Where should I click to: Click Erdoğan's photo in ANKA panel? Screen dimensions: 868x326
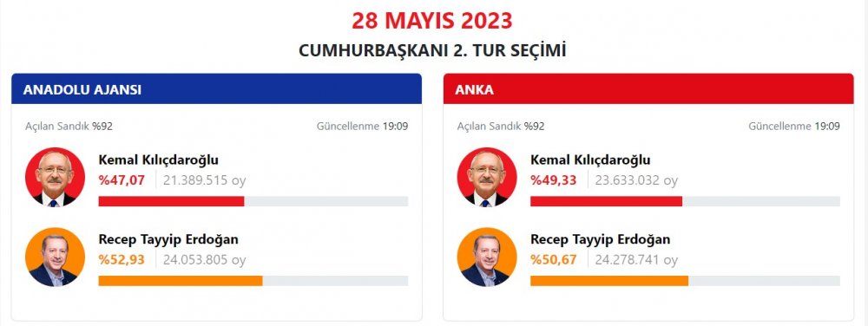click(x=487, y=257)
